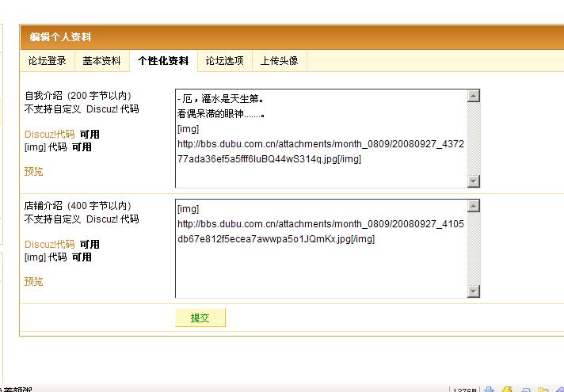Viewport: 564px width, 392px height.
Task: Click up arrow of 店铺介绍 scrollbar
Action: coord(474,207)
